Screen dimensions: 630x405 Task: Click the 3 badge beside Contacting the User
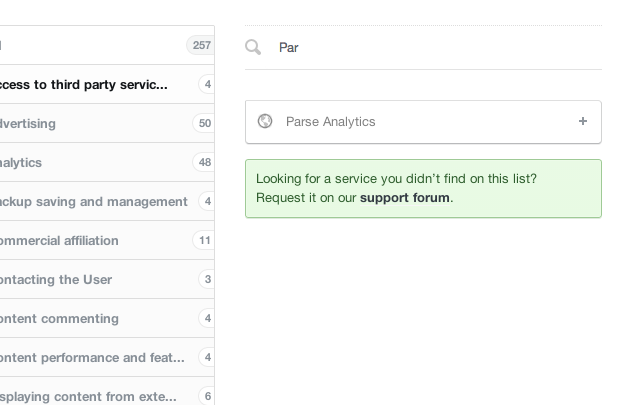point(207,279)
